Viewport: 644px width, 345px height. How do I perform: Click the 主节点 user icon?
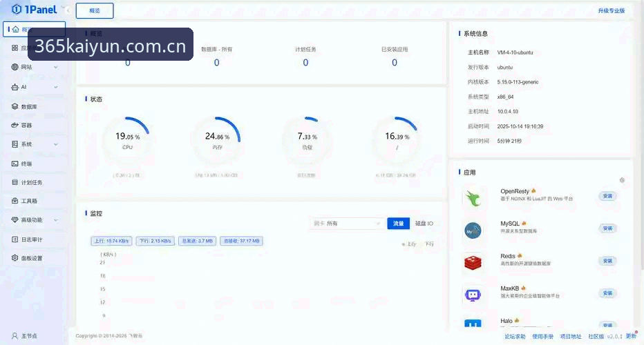(15, 336)
